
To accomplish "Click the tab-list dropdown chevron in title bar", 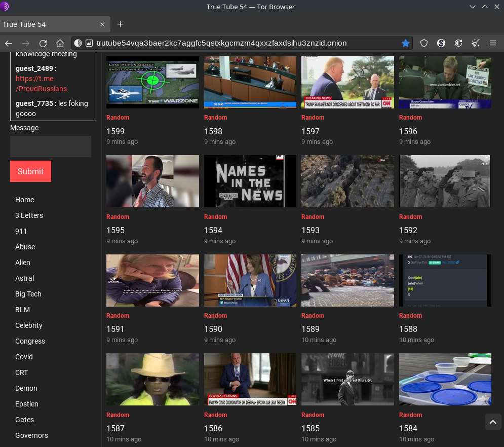I will 473,7.
